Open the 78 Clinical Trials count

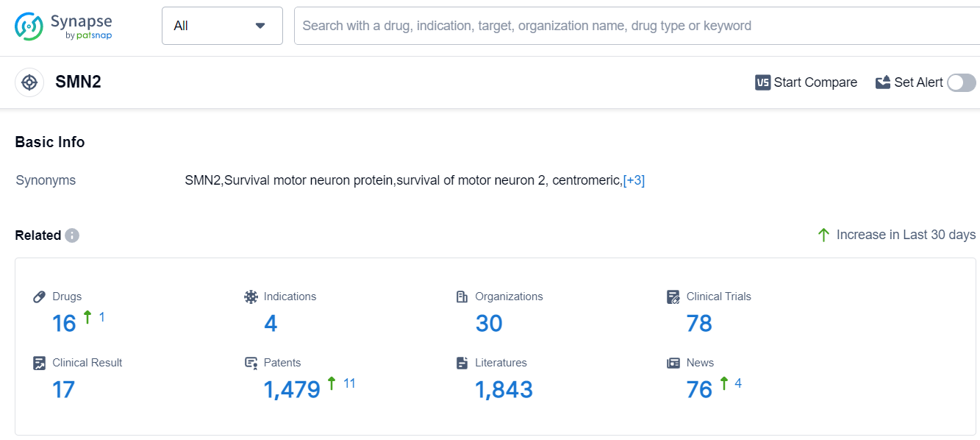(x=699, y=323)
